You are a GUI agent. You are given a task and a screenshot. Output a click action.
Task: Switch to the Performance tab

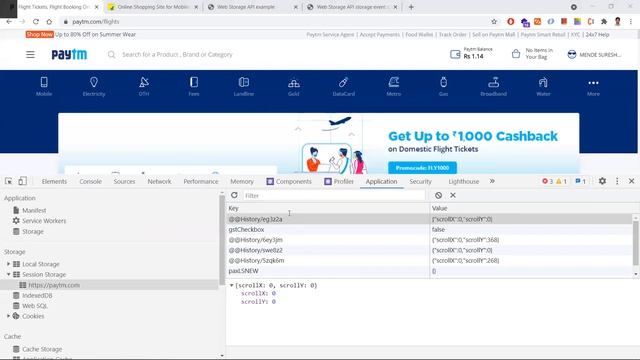201,181
